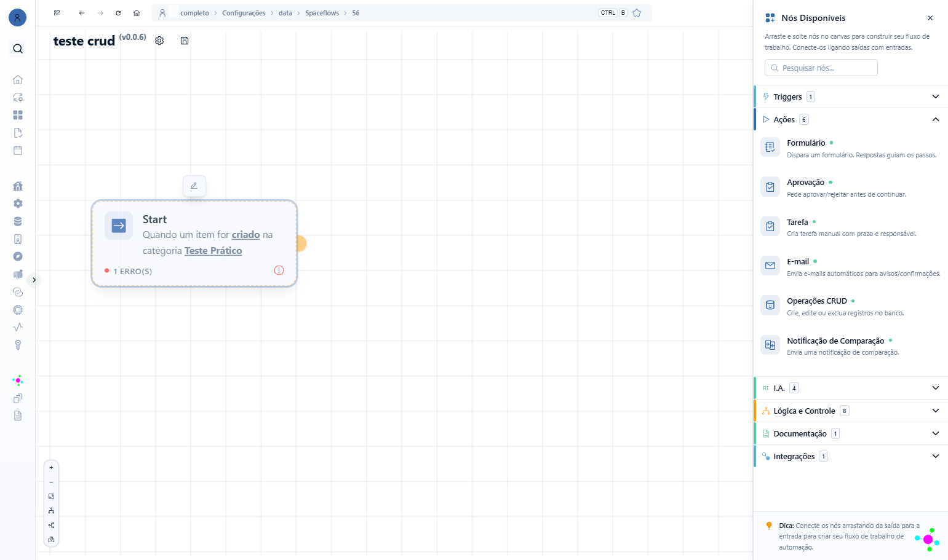Expand the I.A. section
The image size is (948, 560).
[851, 388]
